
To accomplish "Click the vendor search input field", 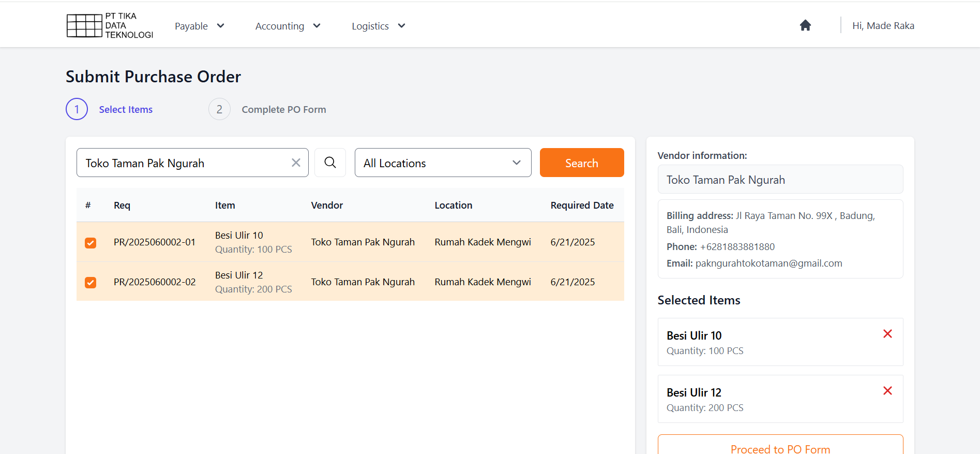I will (184, 163).
